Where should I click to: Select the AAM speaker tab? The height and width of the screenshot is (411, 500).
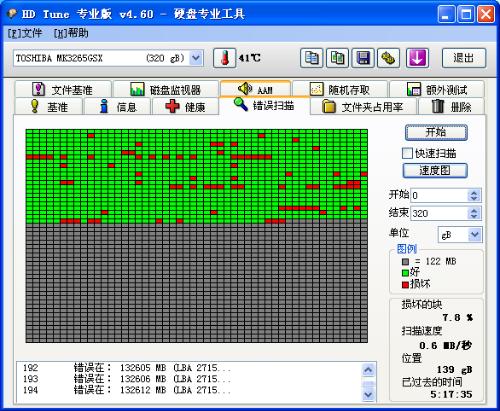click(255, 89)
